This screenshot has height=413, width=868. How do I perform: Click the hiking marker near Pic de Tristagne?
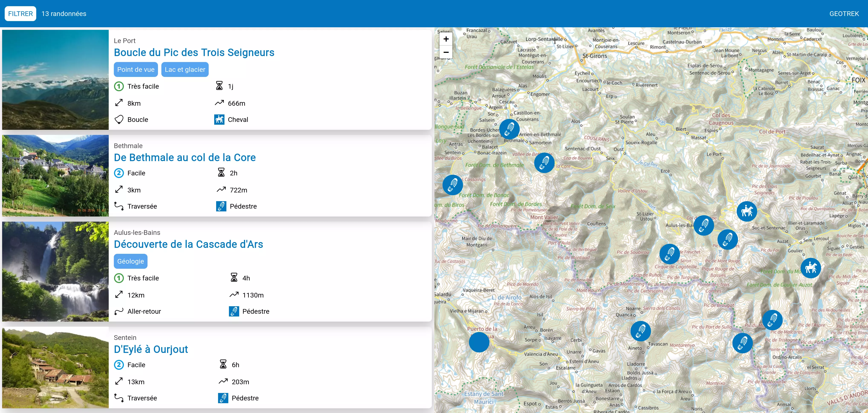click(x=742, y=343)
